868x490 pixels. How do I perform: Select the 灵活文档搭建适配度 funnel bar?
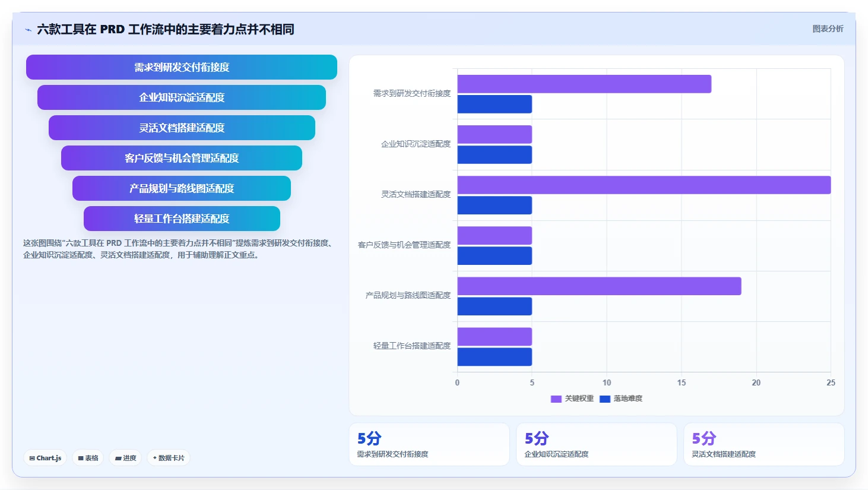(x=182, y=128)
